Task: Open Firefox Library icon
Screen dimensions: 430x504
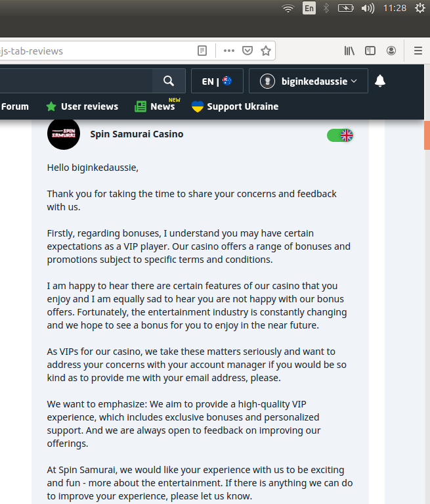Action: coord(349,51)
